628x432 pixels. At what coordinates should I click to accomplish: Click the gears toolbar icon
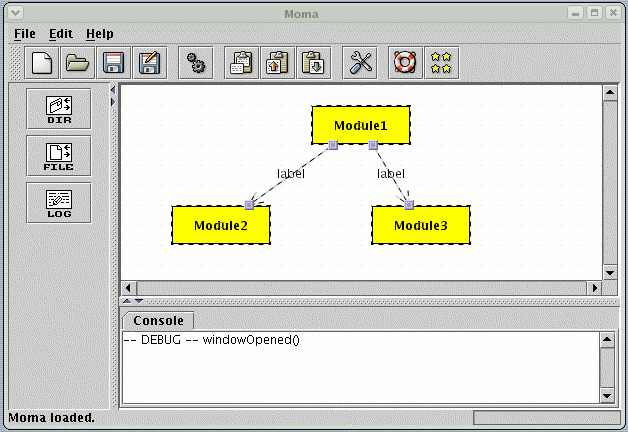click(x=196, y=63)
